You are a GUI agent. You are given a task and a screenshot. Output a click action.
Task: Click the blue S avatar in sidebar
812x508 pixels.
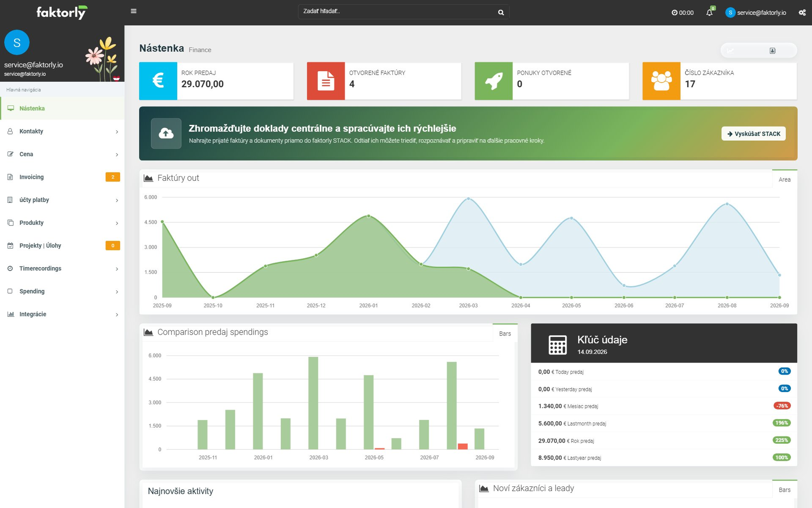click(17, 42)
